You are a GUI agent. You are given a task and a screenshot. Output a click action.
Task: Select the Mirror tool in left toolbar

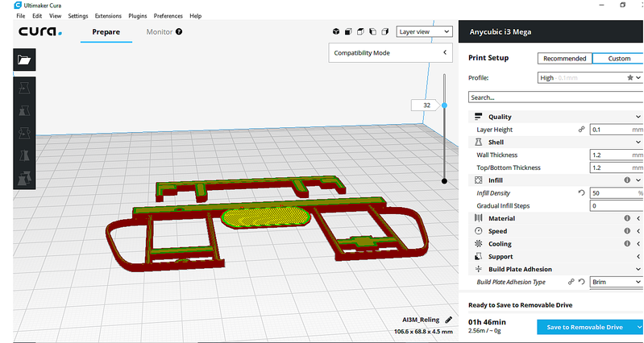pyautogui.click(x=24, y=155)
